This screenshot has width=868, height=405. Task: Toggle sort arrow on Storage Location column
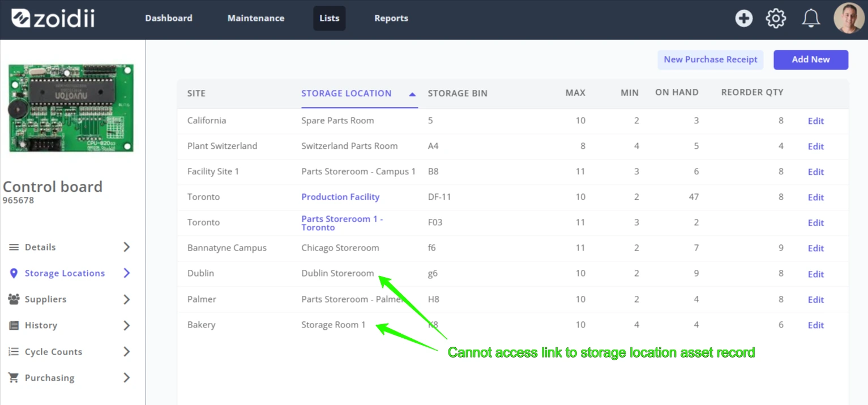coord(412,94)
